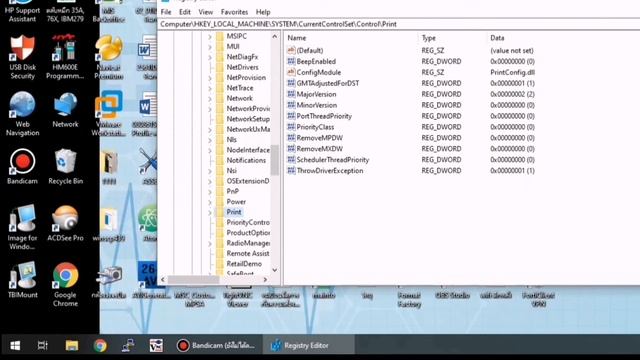This screenshot has width=640, height=360.
Task: Click the Windows Start button
Action: [15, 346]
